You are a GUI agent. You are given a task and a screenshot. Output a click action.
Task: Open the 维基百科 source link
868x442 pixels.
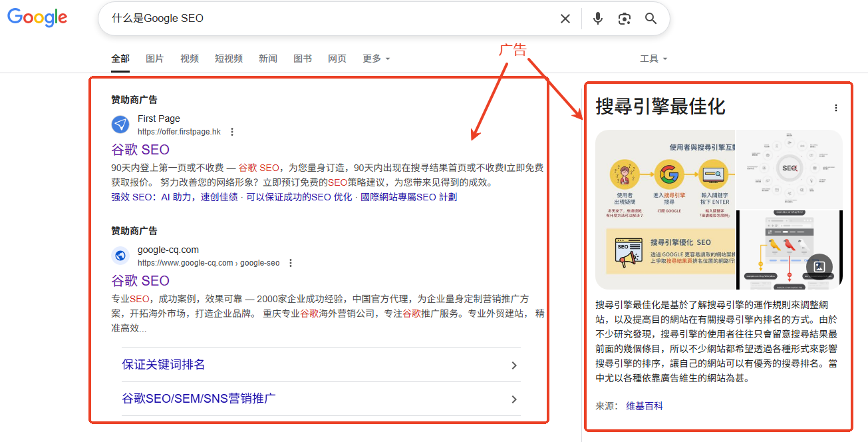click(645, 405)
